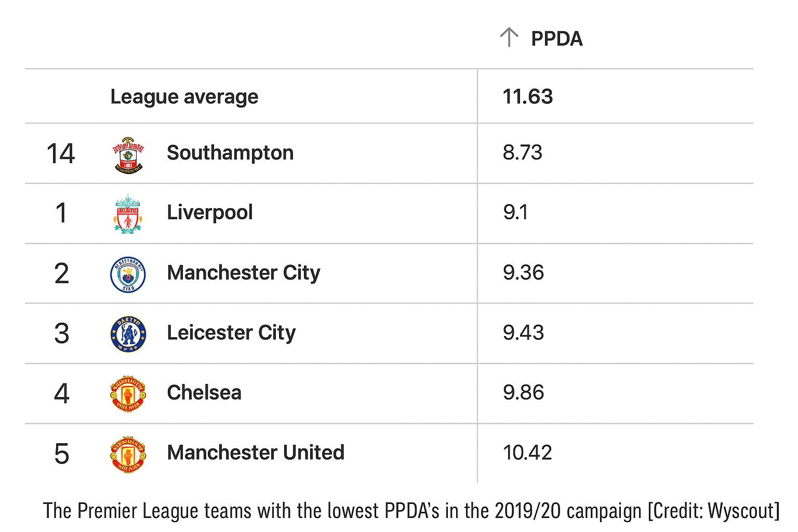
Task: Click the Leicester City row crest
Action: click(128, 334)
